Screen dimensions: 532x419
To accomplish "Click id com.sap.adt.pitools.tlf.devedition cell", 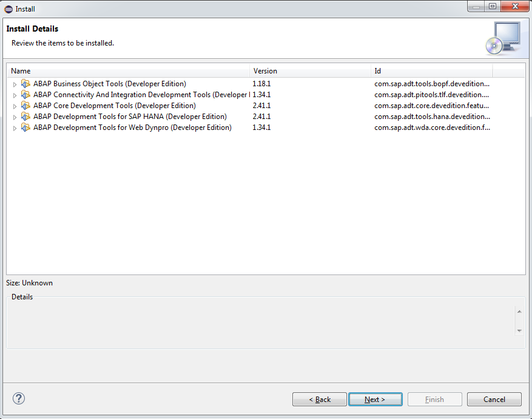I will click(x=432, y=94).
